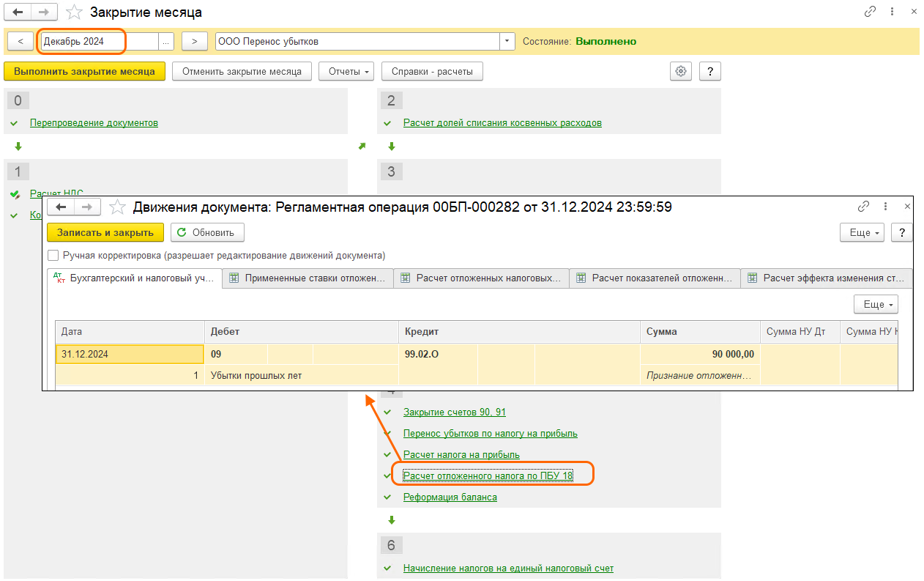Expand the organization dropdown list
This screenshot has width=924, height=581.
tap(507, 42)
